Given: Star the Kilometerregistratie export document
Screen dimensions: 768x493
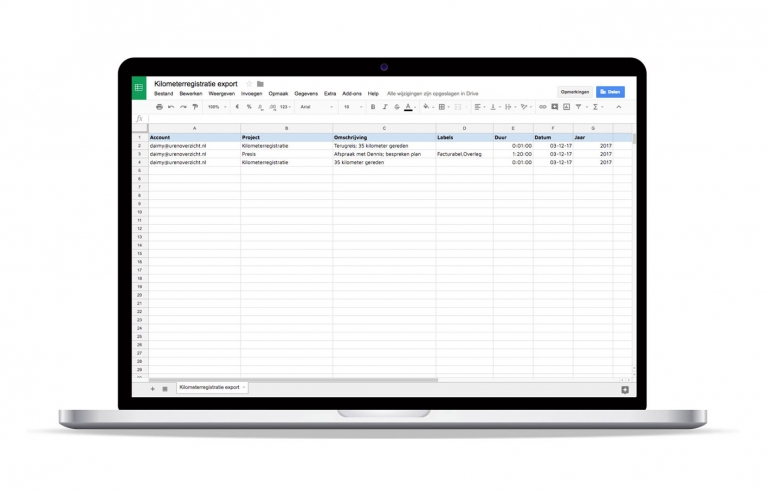Looking at the screenshot, I should tap(249, 84).
